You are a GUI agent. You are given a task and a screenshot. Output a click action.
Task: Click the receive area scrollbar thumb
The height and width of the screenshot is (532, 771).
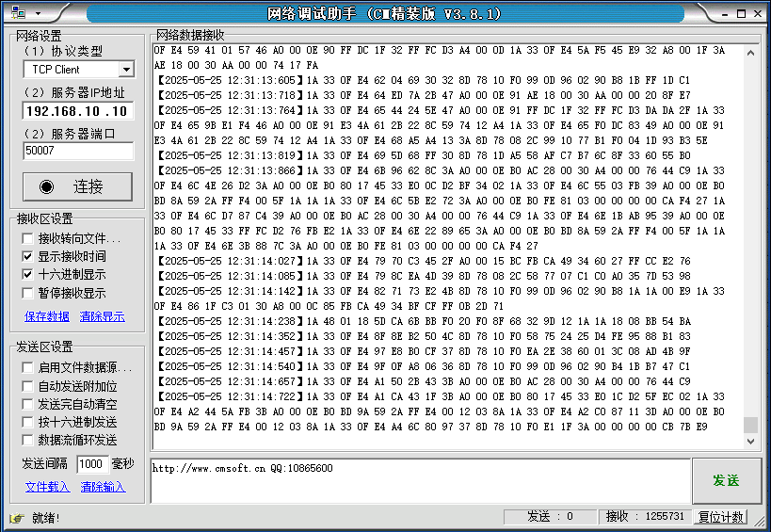(x=750, y=425)
